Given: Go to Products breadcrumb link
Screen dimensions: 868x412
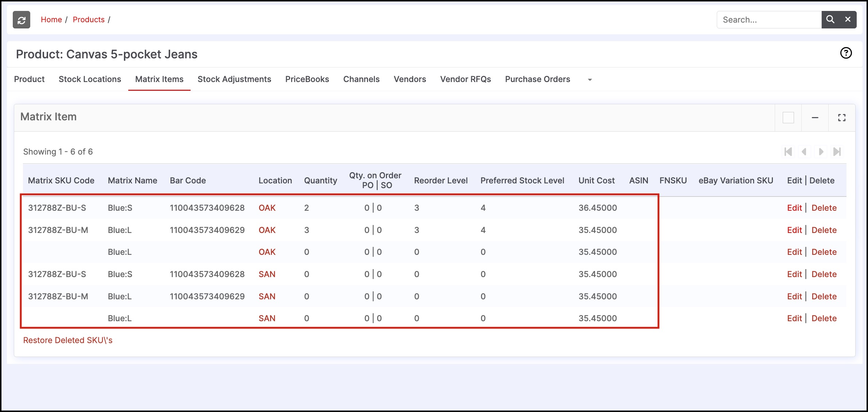Looking at the screenshot, I should (x=89, y=20).
